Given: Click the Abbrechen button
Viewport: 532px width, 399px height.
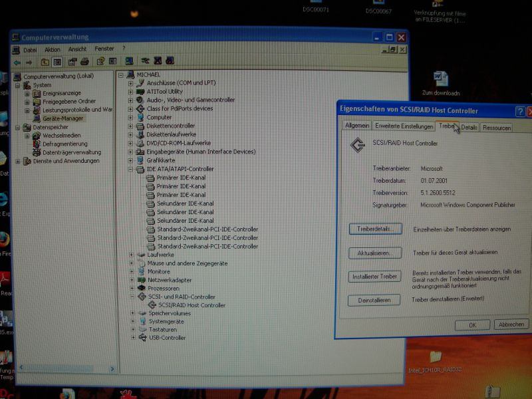Looking at the screenshot, I should 511,325.
